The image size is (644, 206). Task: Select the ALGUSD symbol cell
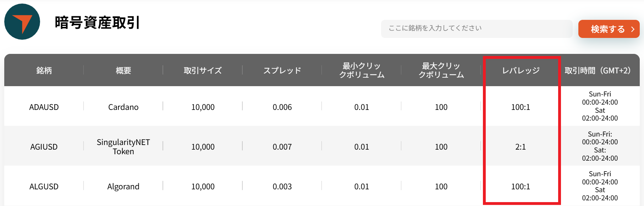click(x=44, y=186)
